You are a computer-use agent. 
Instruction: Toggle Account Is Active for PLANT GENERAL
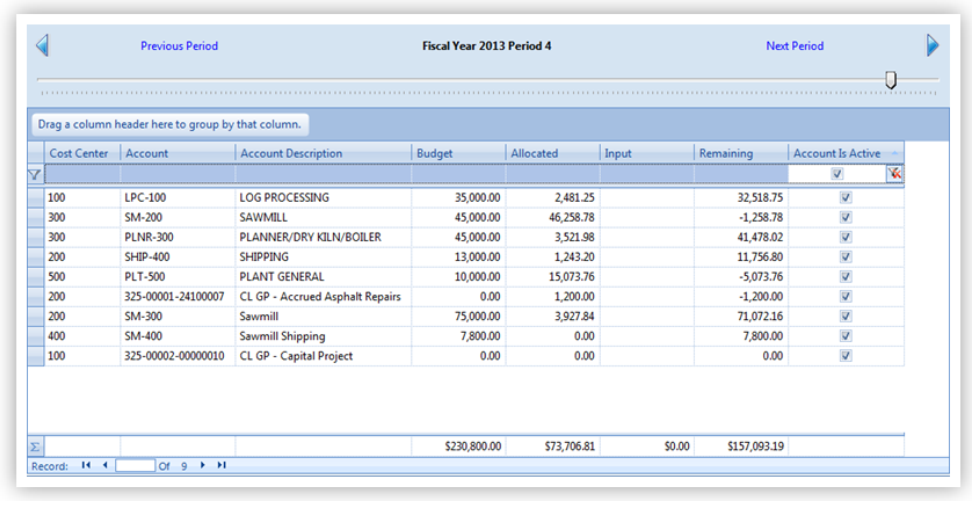point(846,277)
